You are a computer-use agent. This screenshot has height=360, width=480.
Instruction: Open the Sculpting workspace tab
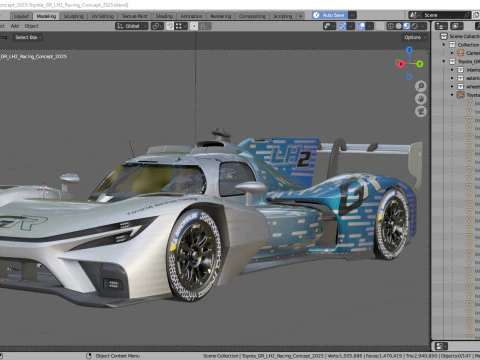click(73, 16)
